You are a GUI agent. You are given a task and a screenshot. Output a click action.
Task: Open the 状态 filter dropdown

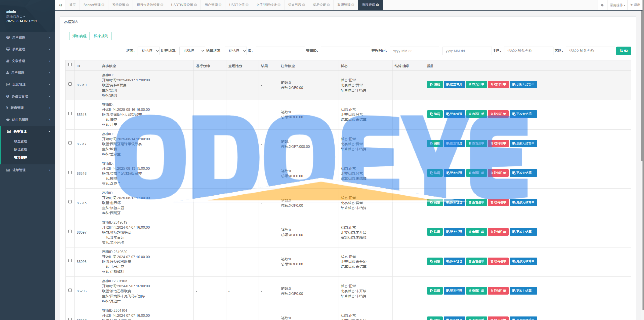(x=149, y=51)
